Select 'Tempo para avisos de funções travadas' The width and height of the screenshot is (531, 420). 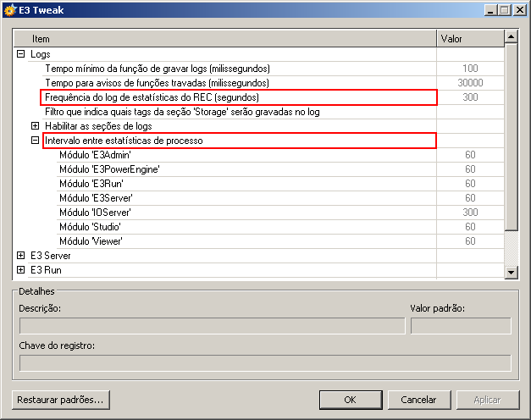click(157, 83)
